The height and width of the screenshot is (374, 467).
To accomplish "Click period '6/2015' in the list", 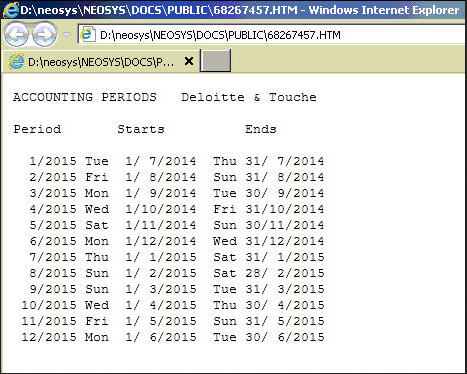I will tap(53, 241).
